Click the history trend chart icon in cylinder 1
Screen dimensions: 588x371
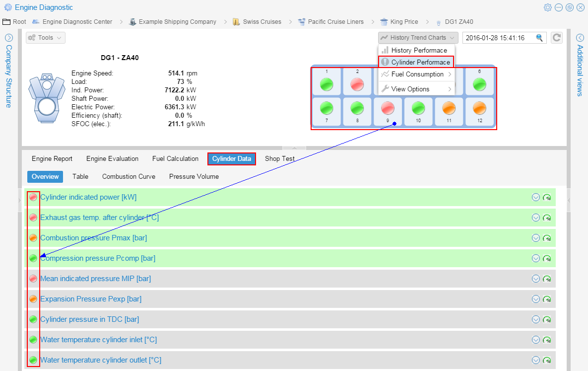pos(327,84)
